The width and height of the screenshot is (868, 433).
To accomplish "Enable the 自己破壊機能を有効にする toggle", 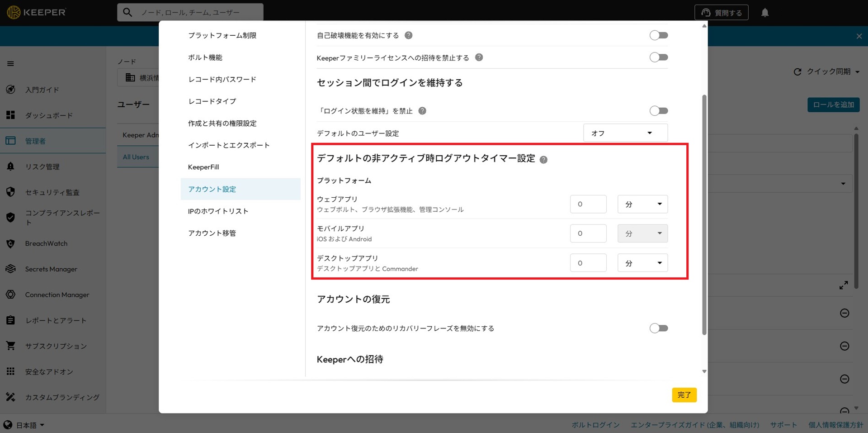I will (658, 35).
